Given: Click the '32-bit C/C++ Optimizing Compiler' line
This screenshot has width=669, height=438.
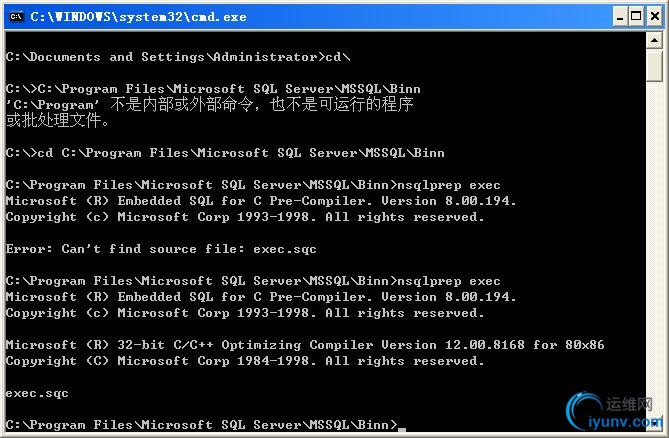Looking at the screenshot, I should (x=305, y=345).
